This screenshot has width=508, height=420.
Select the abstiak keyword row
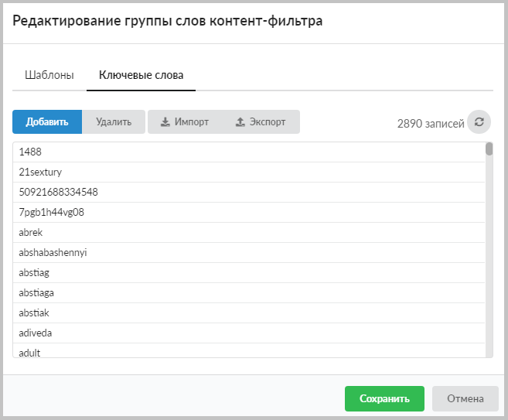pos(249,312)
